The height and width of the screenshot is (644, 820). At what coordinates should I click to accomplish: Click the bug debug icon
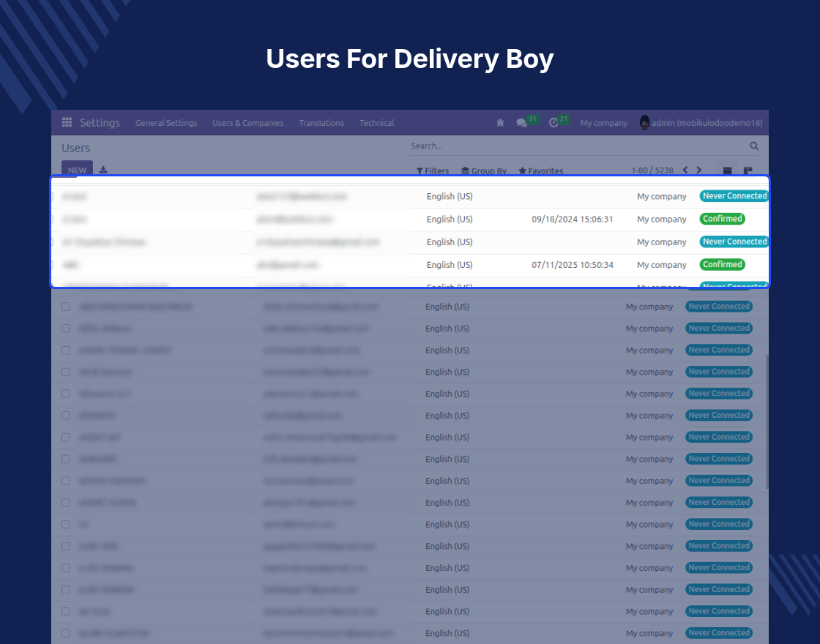(500, 123)
